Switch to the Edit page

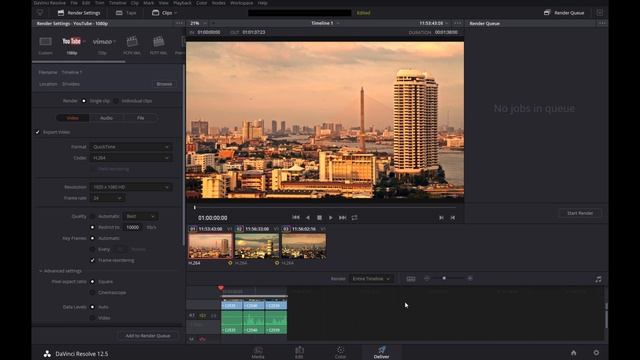[x=299, y=352]
